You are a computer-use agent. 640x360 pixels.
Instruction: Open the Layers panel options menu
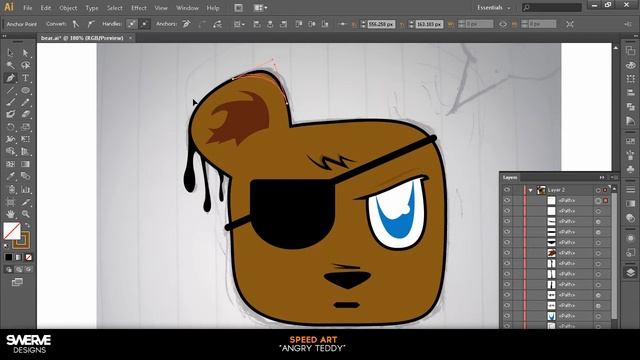click(613, 177)
